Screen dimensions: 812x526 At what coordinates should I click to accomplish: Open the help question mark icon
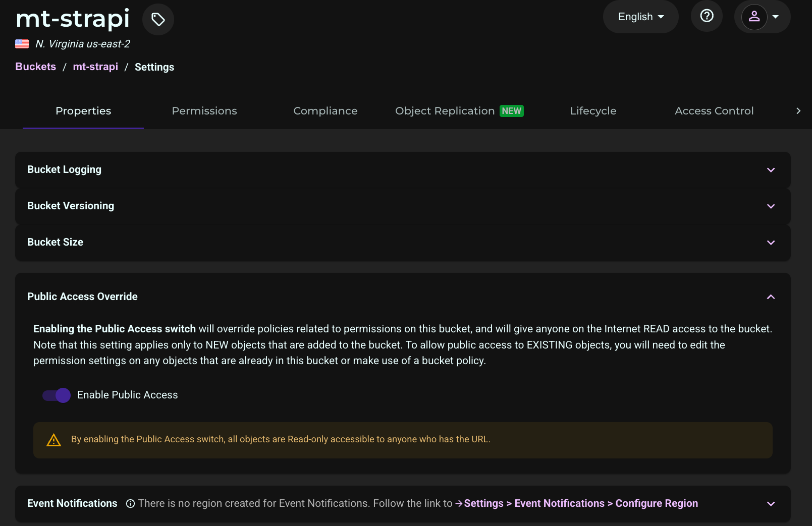(707, 16)
